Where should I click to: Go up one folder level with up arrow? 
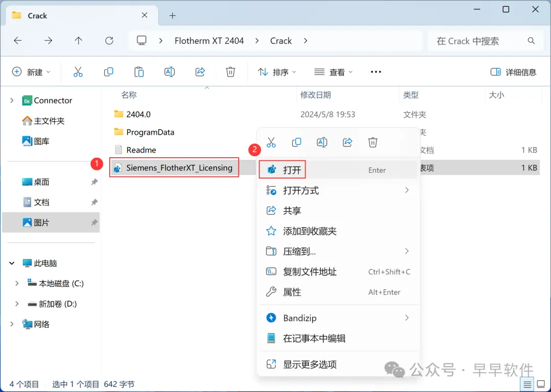tap(79, 41)
